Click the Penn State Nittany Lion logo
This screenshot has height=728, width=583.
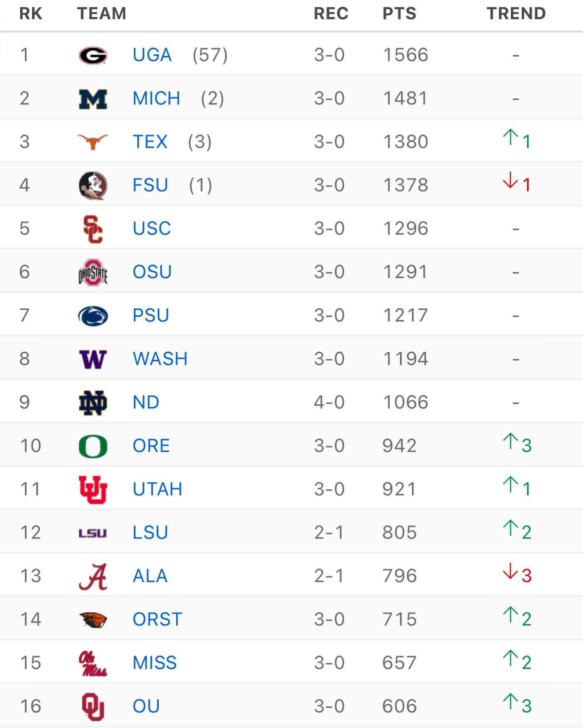click(93, 316)
